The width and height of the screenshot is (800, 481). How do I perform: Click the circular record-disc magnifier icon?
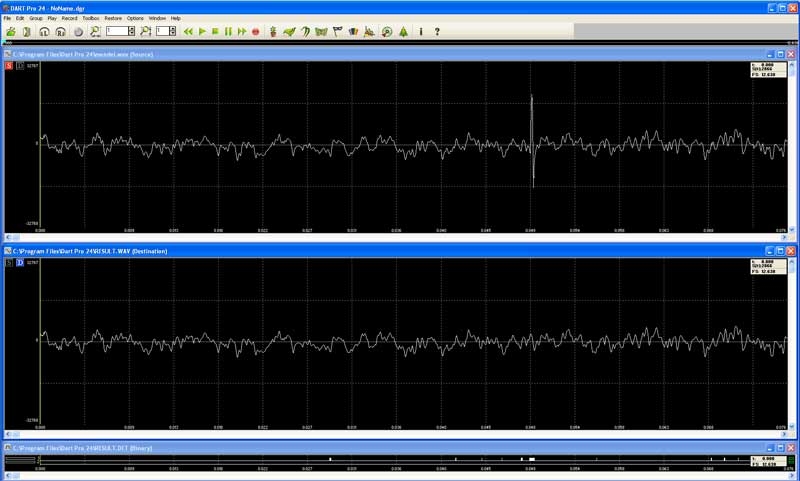[x=387, y=32]
